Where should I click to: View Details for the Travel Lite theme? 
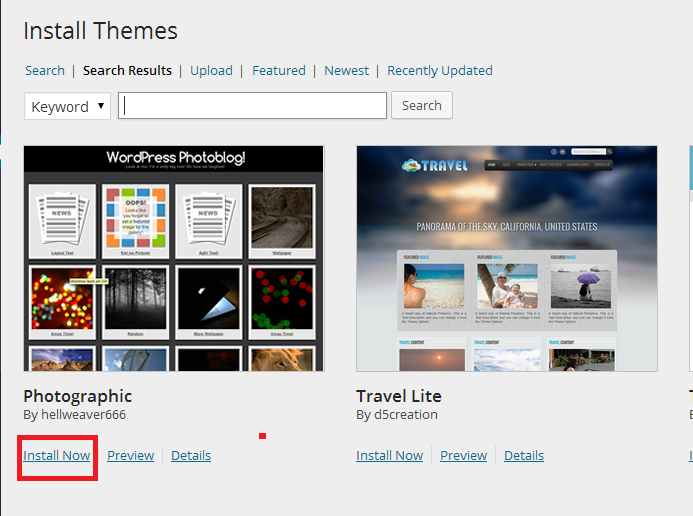coord(524,455)
